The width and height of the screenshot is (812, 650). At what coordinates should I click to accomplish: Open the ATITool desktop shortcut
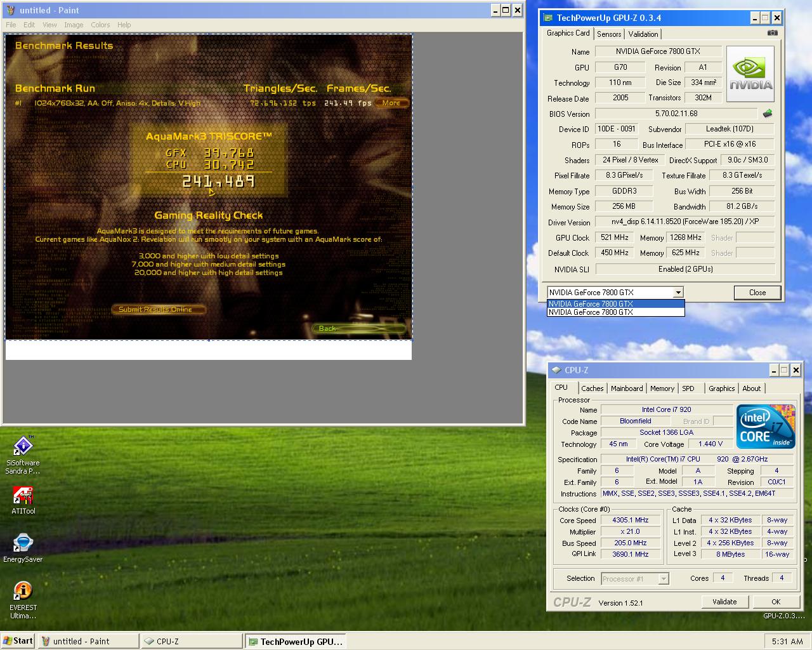23,500
